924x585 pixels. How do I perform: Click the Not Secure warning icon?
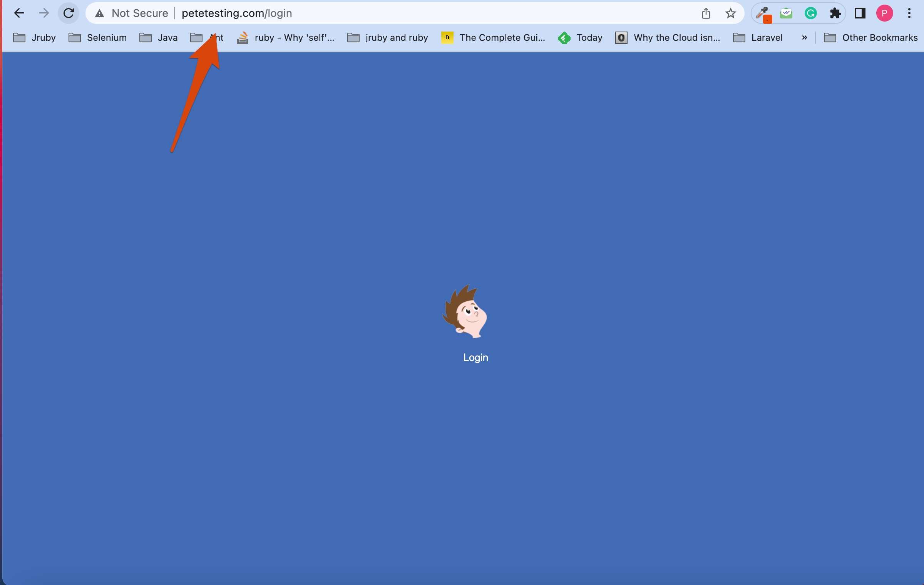(100, 13)
